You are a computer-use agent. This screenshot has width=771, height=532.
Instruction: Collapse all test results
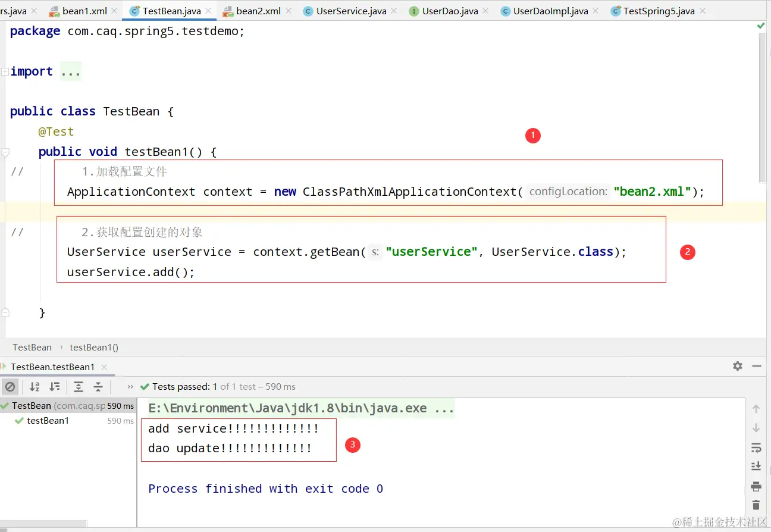pos(98,387)
